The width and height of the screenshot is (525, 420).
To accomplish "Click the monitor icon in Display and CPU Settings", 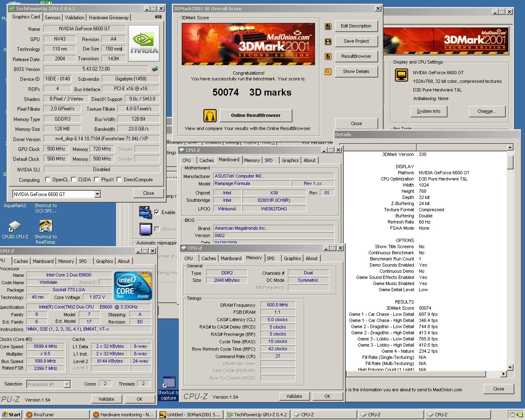I will click(401, 75).
